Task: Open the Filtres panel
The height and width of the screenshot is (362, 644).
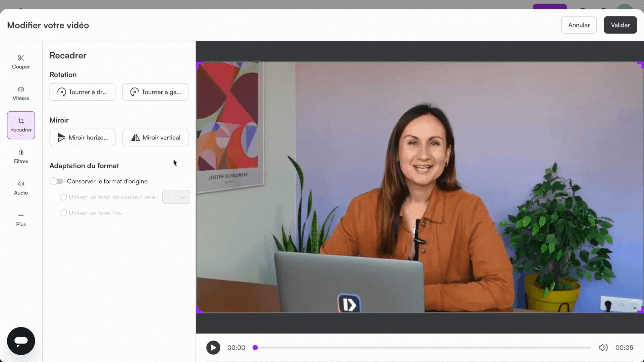Action: pos(20,156)
